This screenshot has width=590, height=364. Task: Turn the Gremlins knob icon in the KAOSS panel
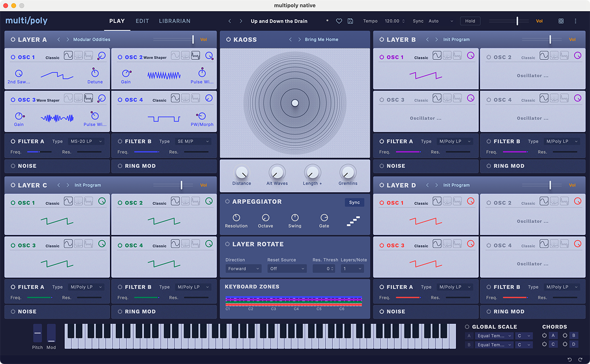tap(348, 173)
